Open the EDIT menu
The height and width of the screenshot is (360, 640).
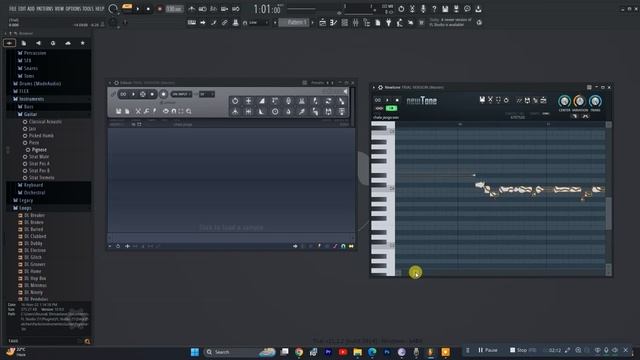coord(21,9)
